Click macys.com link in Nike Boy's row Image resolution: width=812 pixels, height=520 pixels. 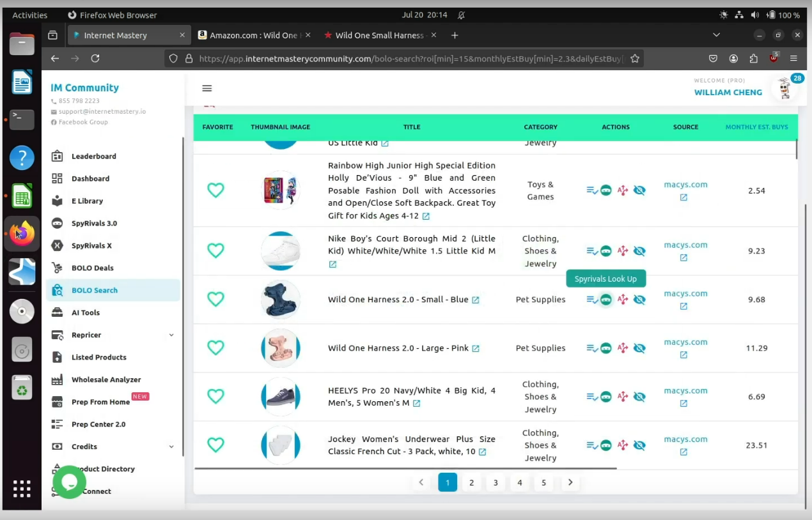[x=685, y=245]
